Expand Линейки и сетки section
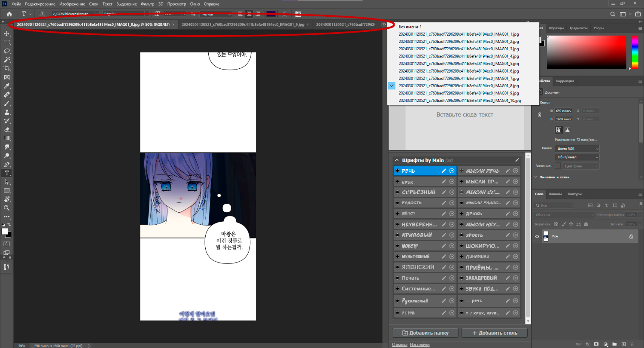 point(536,177)
